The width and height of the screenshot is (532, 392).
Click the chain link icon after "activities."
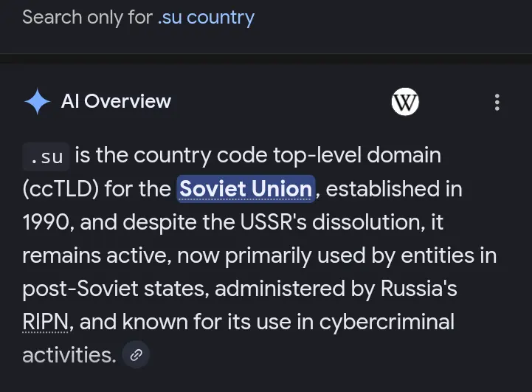(136, 355)
